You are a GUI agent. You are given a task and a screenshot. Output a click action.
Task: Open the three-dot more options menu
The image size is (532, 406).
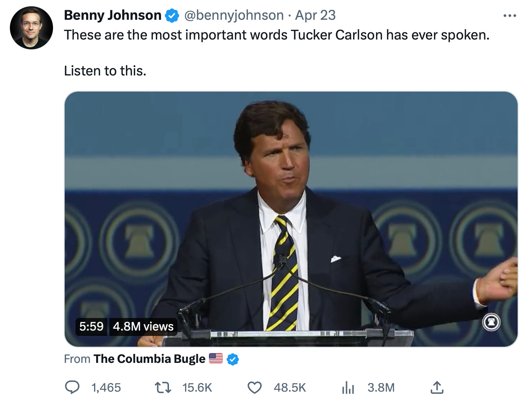click(x=510, y=16)
